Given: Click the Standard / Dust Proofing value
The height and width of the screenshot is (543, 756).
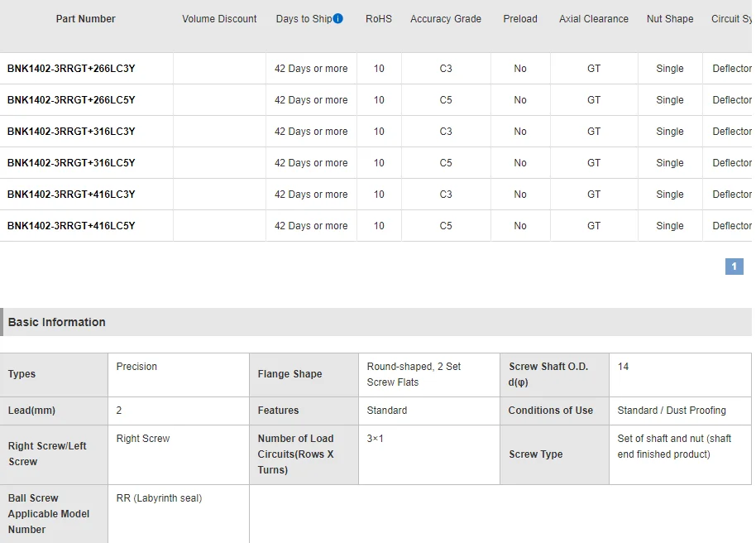Looking at the screenshot, I should tap(672, 411).
